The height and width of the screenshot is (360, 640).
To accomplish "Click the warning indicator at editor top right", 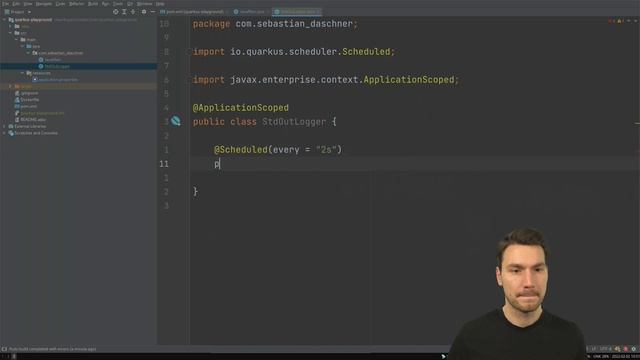I will (x=620, y=20).
